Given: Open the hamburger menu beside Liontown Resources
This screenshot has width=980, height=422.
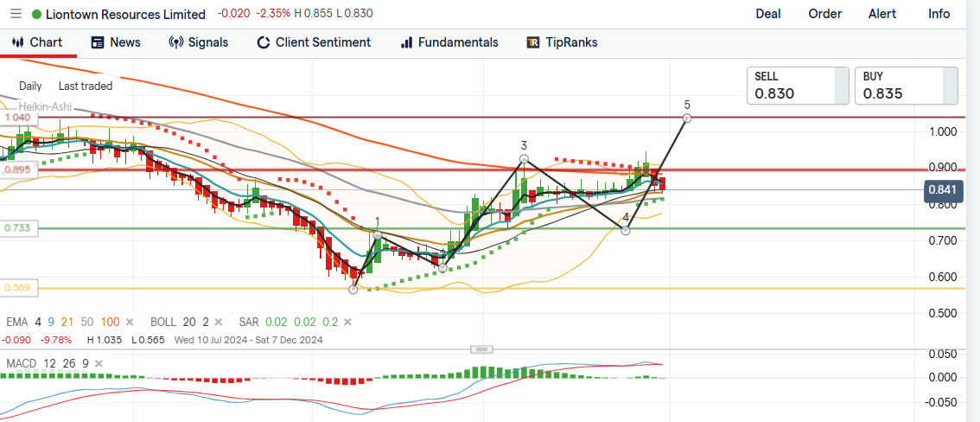Looking at the screenshot, I should click(16, 14).
